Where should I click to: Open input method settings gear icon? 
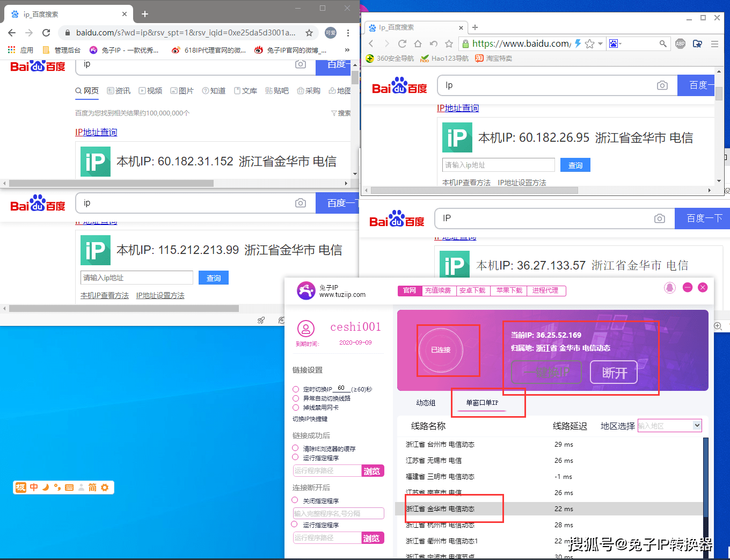click(x=105, y=488)
